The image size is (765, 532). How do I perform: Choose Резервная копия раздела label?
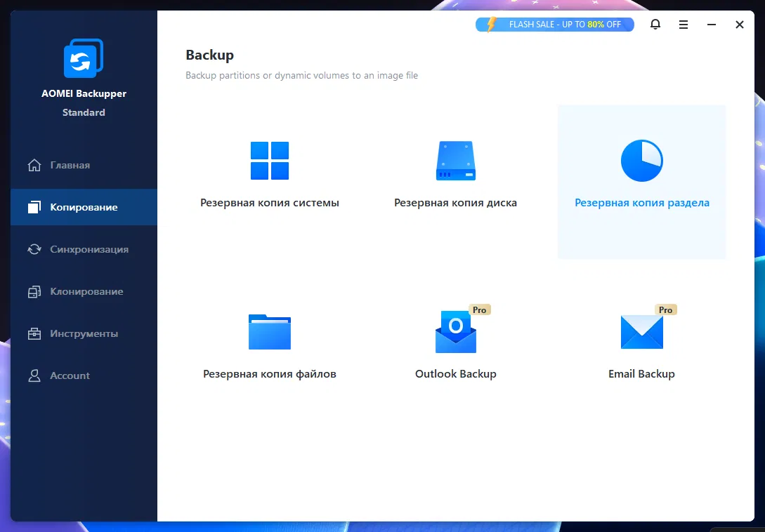coord(641,203)
